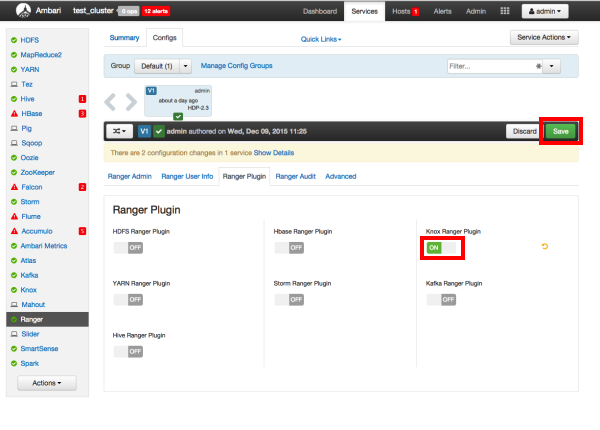Click Manage Config Groups link
This screenshot has width=600, height=430.
[236, 66]
